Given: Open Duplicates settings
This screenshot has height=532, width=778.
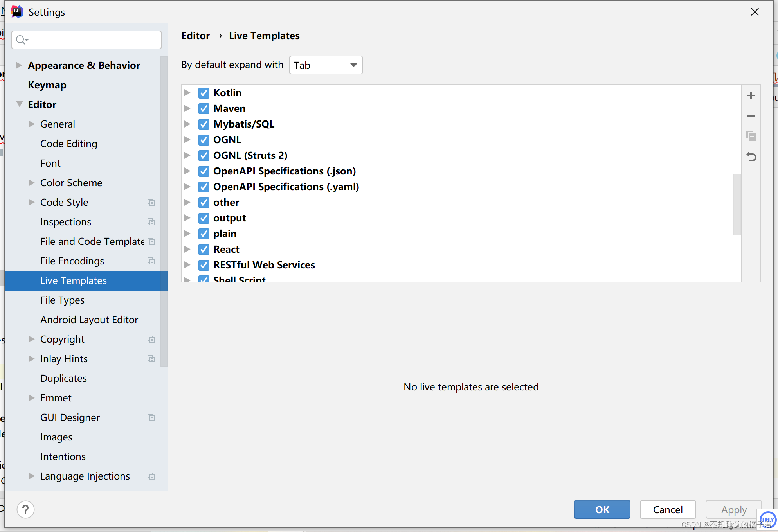Looking at the screenshot, I should click(63, 378).
